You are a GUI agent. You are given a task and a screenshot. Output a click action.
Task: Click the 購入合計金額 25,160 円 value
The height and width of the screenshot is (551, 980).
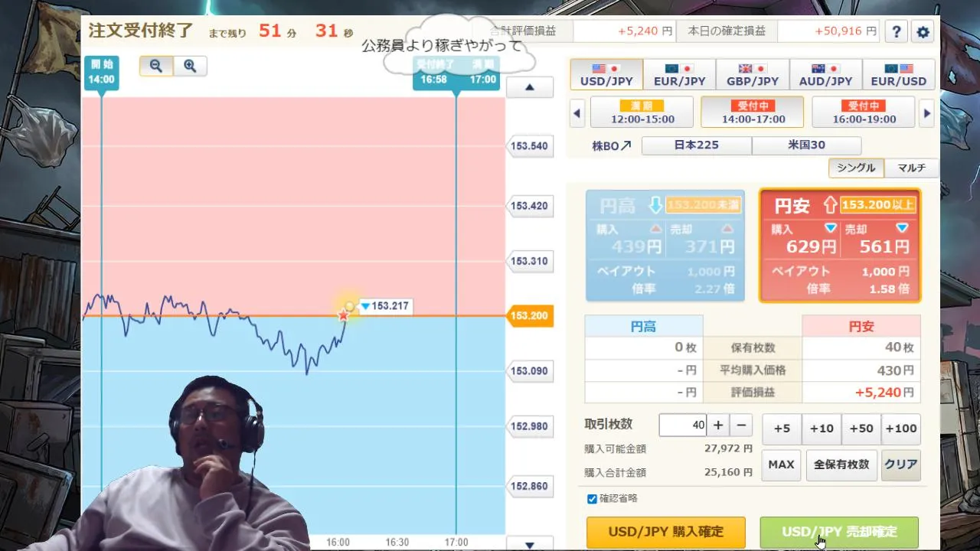coord(728,472)
